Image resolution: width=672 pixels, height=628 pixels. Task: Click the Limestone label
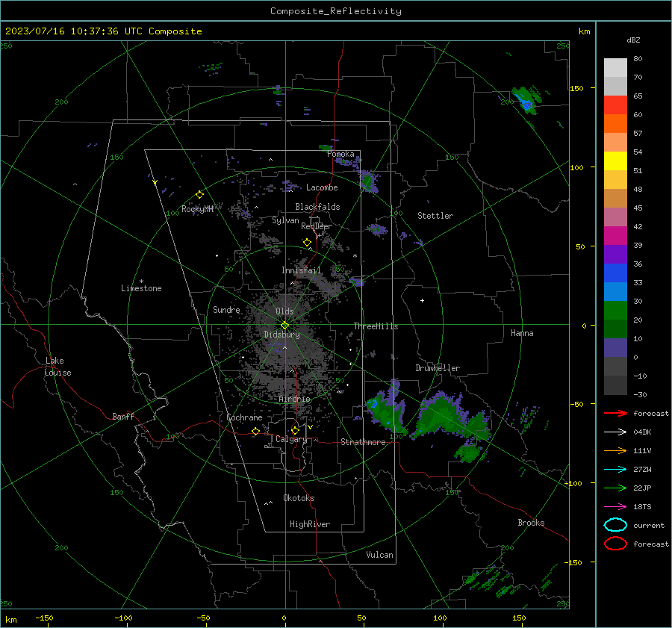click(141, 288)
